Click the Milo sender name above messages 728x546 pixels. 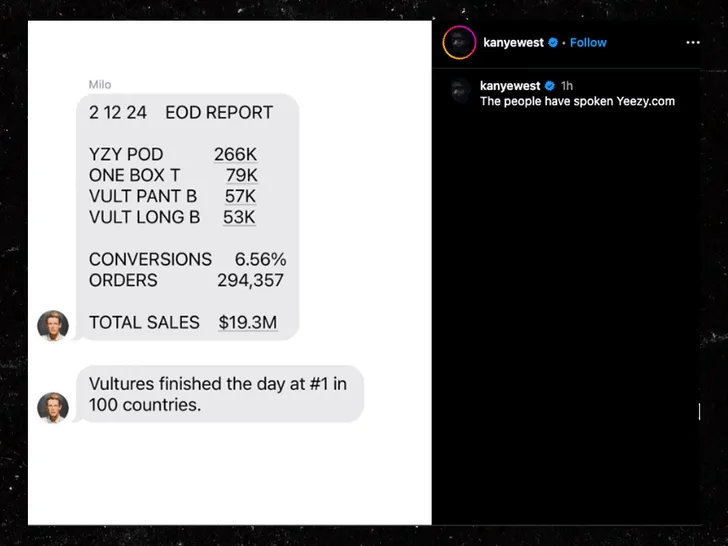[100, 84]
